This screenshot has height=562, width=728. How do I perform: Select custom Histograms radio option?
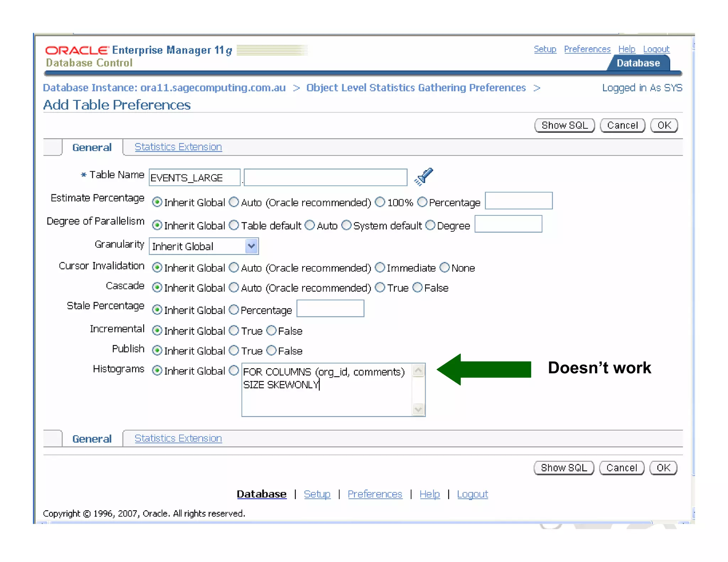point(234,371)
